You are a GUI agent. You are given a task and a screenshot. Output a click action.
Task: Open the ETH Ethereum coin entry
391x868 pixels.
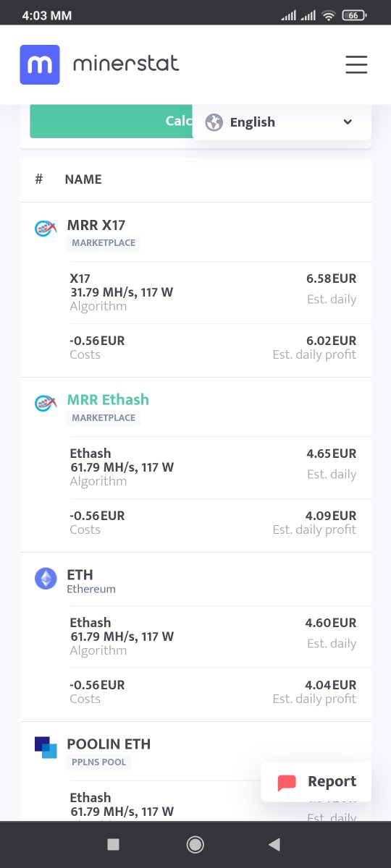pos(80,574)
